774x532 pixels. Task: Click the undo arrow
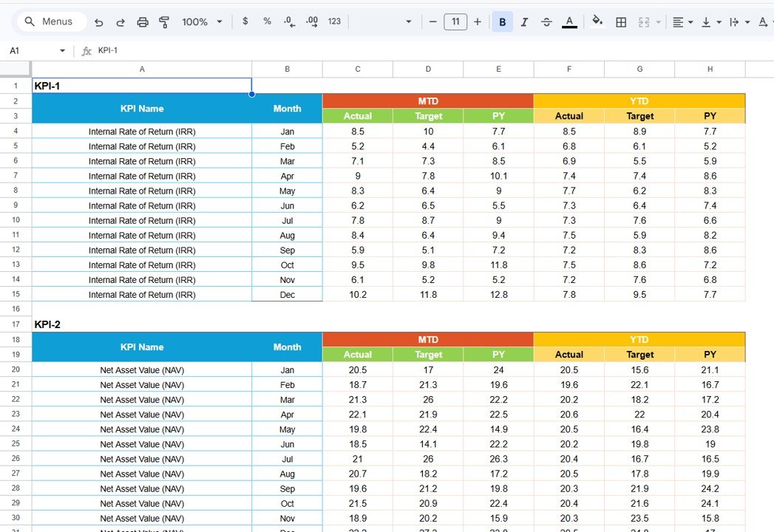pyautogui.click(x=98, y=21)
